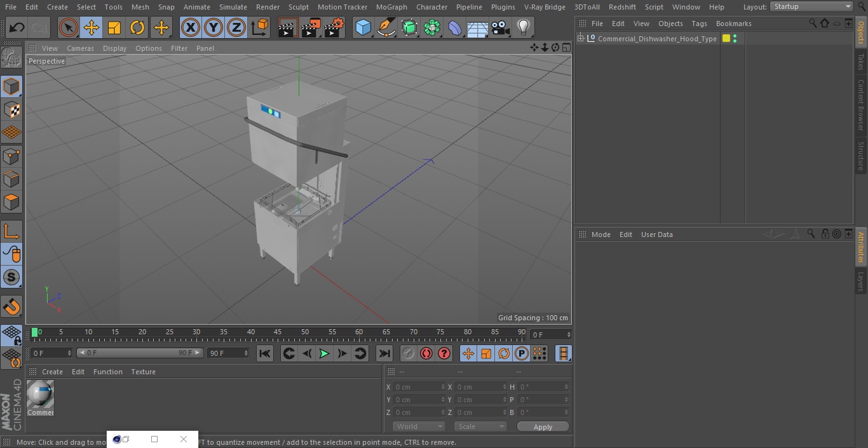Activate the Scale tool

(x=114, y=27)
